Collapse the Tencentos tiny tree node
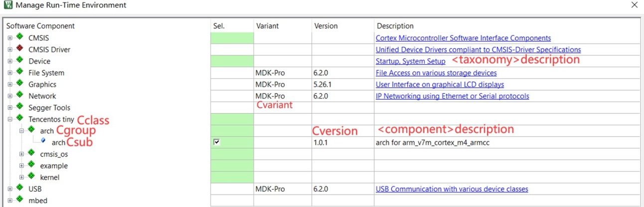This screenshot has height=207, width=644. pyautogui.click(x=9, y=119)
